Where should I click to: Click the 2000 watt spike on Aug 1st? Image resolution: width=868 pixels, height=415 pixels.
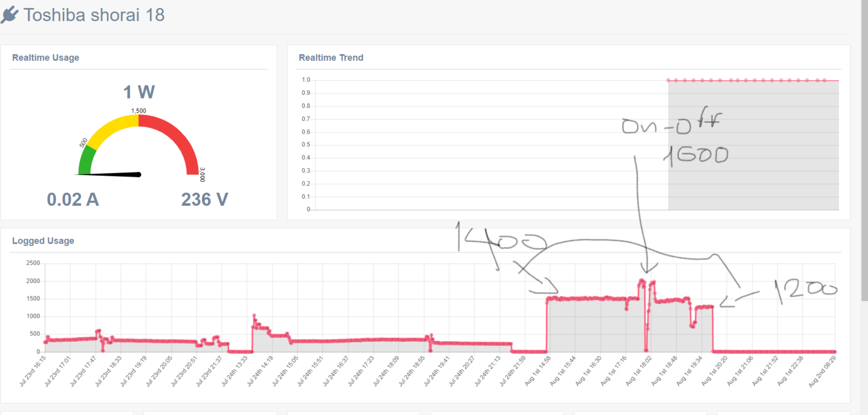pyautogui.click(x=642, y=281)
